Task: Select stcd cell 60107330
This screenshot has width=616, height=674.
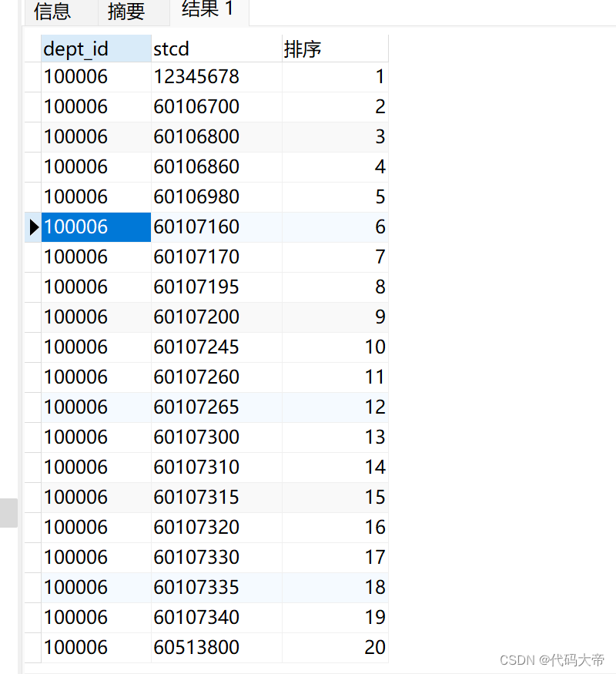Action: (216, 558)
